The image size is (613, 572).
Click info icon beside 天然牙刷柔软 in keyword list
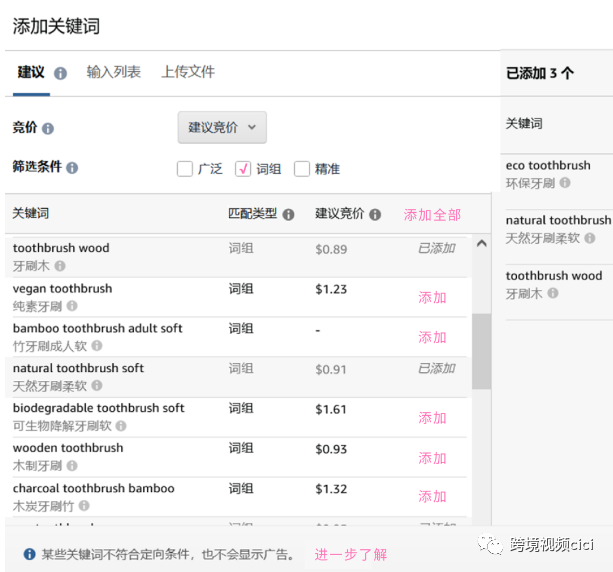97,386
